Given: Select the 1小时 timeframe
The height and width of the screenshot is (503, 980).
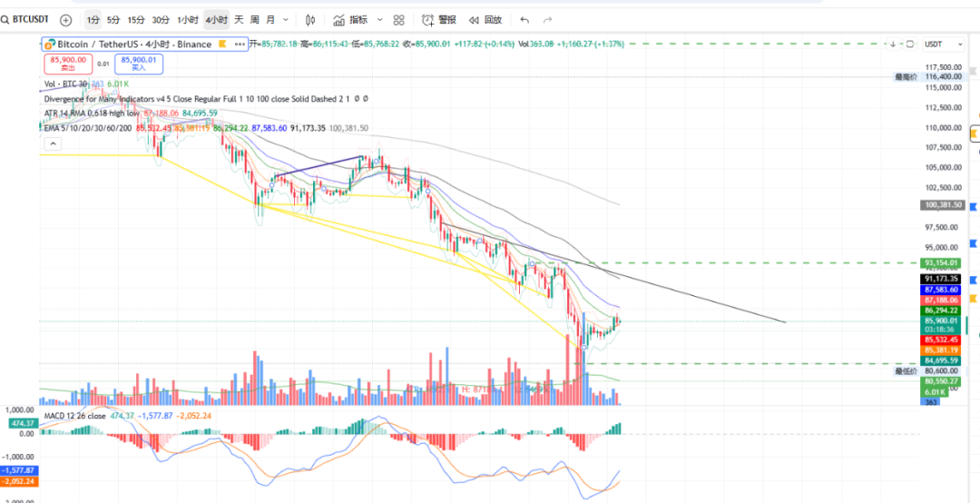Looking at the screenshot, I should pos(188,19).
